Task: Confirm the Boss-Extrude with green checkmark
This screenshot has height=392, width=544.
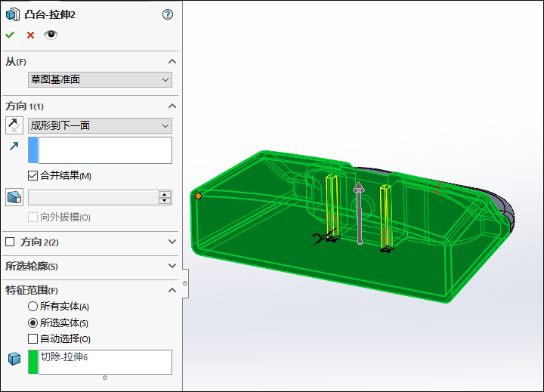Action: point(10,35)
